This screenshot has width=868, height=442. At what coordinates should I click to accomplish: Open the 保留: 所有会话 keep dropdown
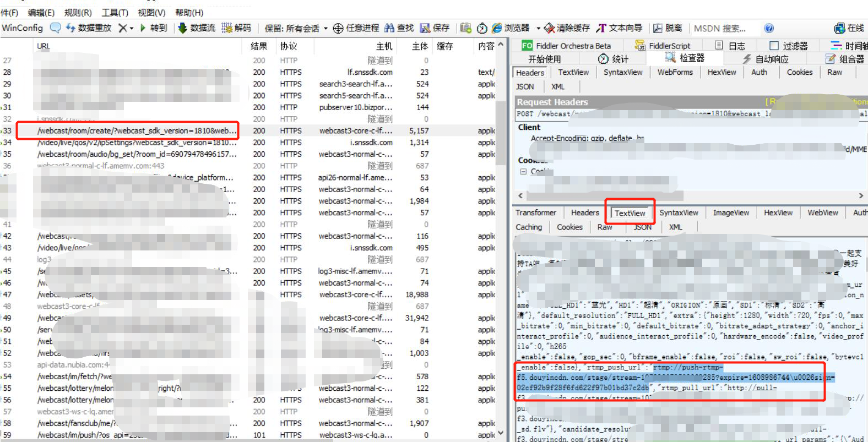[296, 28]
